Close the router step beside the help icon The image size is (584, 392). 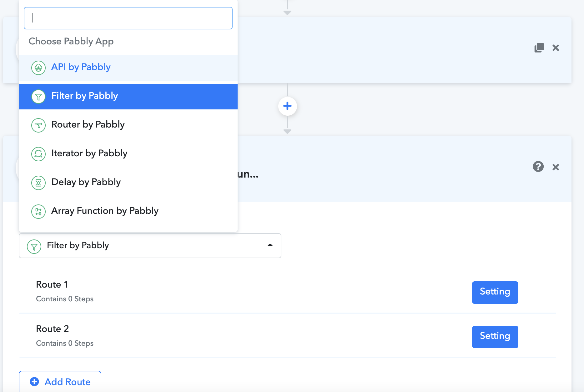556,167
